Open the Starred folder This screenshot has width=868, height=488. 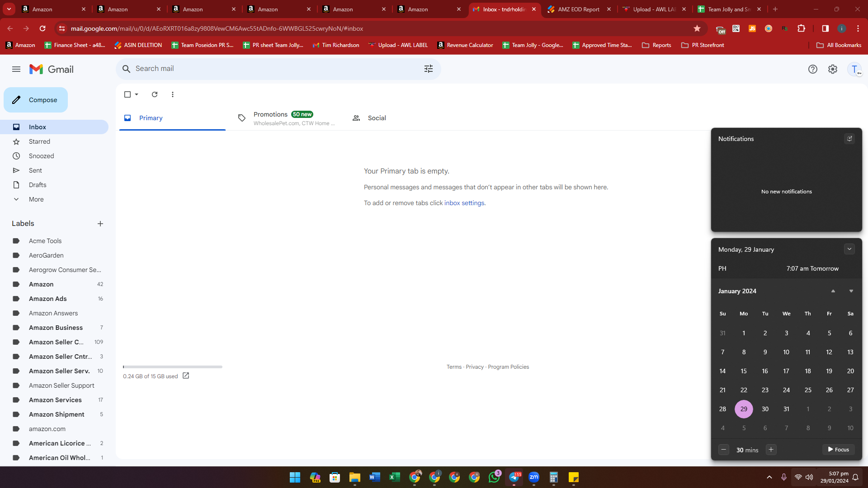click(x=54, y=141)
